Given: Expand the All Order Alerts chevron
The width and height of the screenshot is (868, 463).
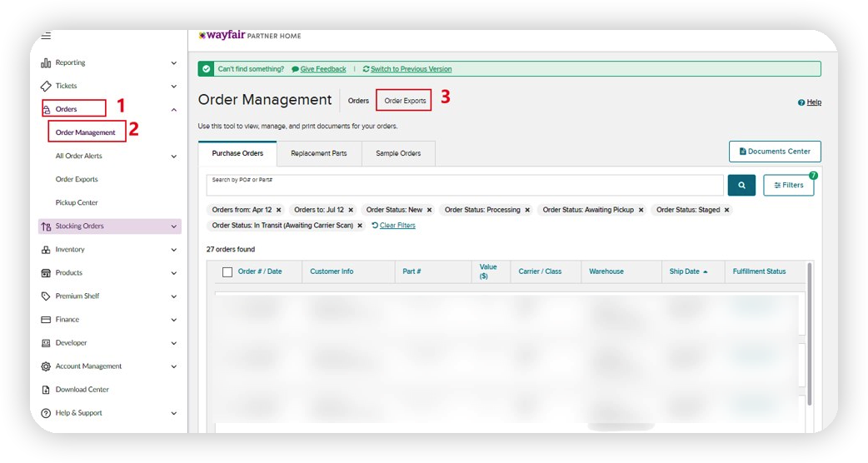Looking at the screenshot, I should coord(173,157).
